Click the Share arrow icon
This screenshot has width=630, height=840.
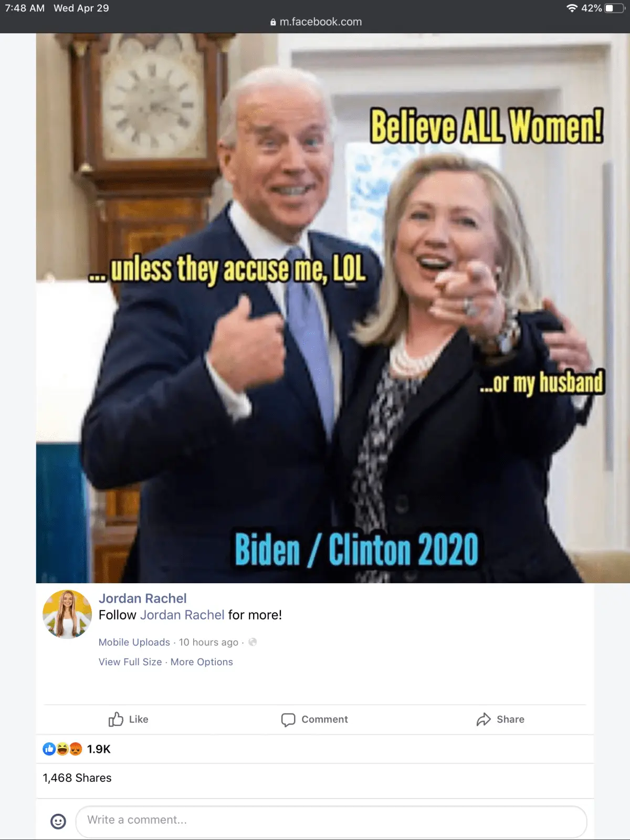[x=484, y=719]
